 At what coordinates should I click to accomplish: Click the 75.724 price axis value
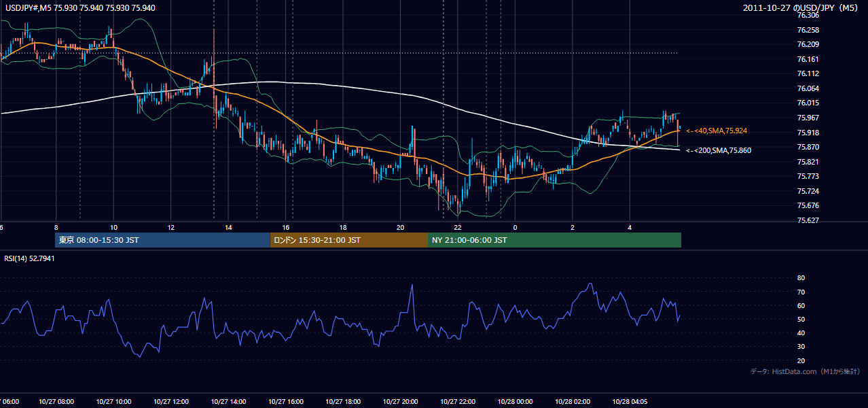pos(808,191)
